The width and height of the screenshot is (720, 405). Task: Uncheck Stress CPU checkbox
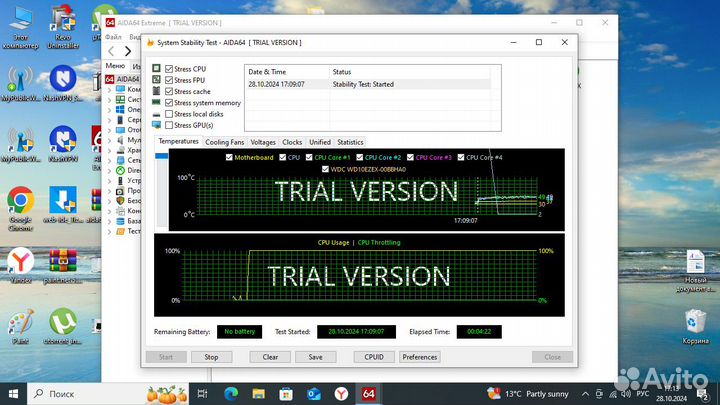click(169, 69)
